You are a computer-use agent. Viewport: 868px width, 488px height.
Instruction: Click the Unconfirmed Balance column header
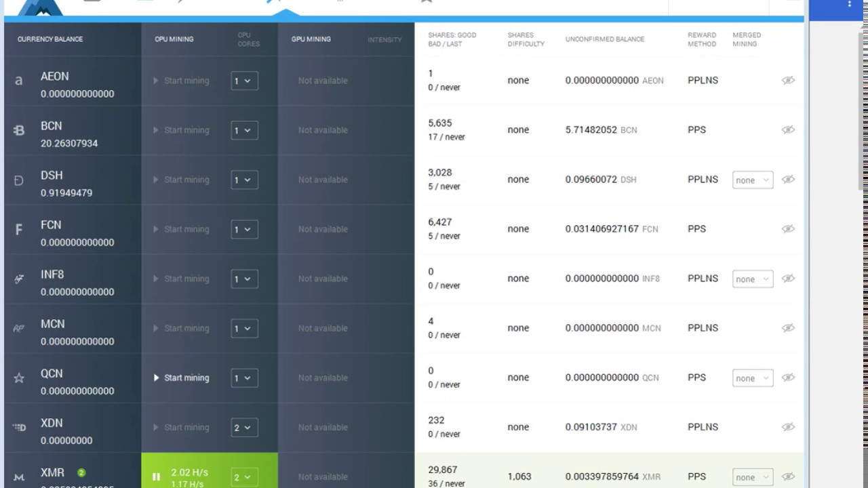[605, 39]
